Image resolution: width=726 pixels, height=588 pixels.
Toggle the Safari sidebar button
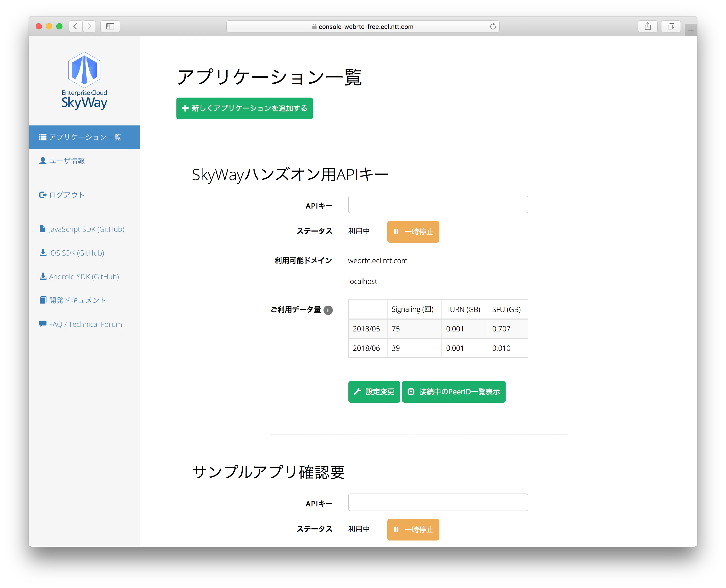click(110, 26)
